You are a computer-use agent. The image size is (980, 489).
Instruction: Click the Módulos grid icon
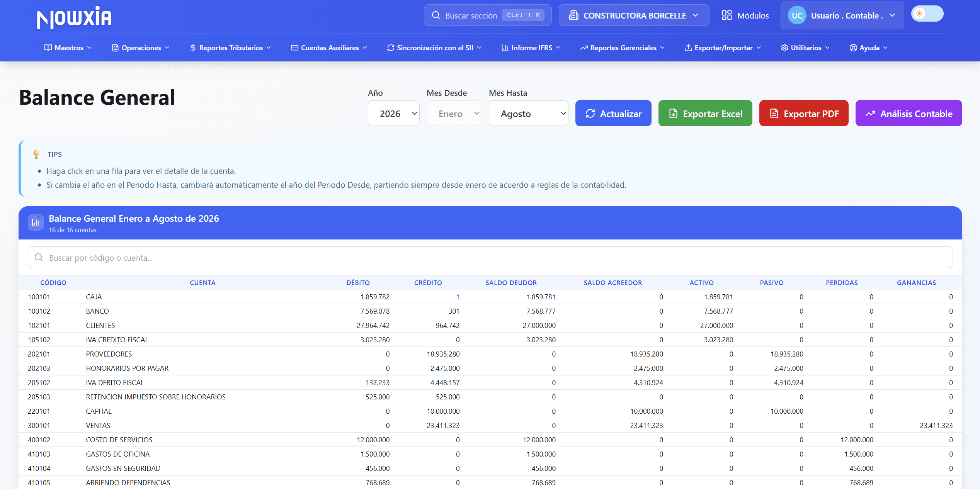pyautogui.click(x=726, y=15)
